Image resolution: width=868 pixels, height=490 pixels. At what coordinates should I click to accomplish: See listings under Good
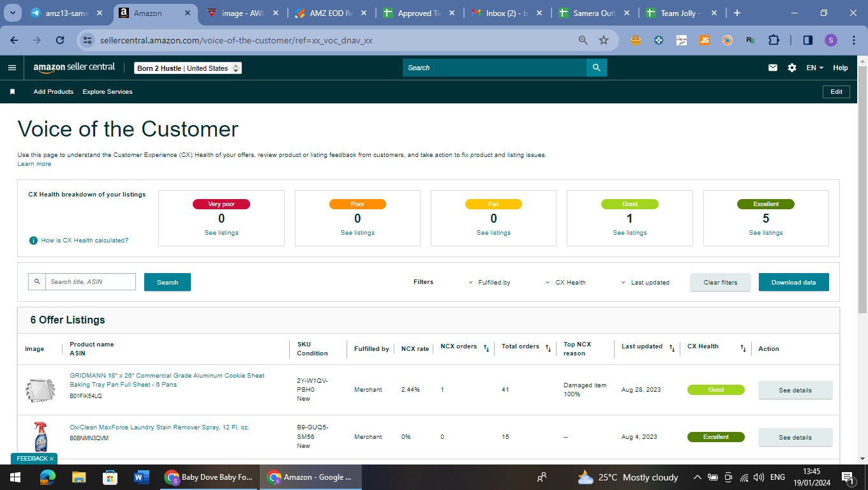[630, 233]
